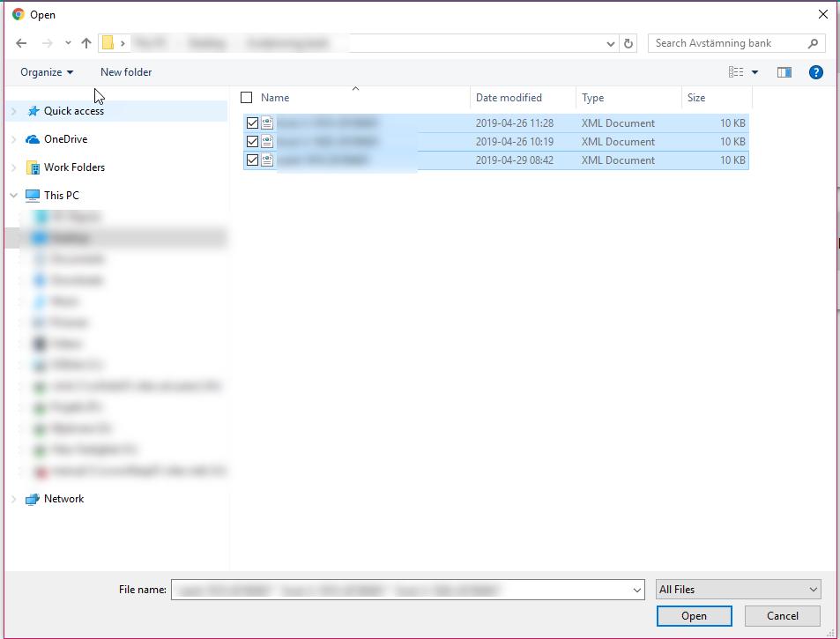Select This PC in navigation pane
Screen dimensions: 840x639
61,196
